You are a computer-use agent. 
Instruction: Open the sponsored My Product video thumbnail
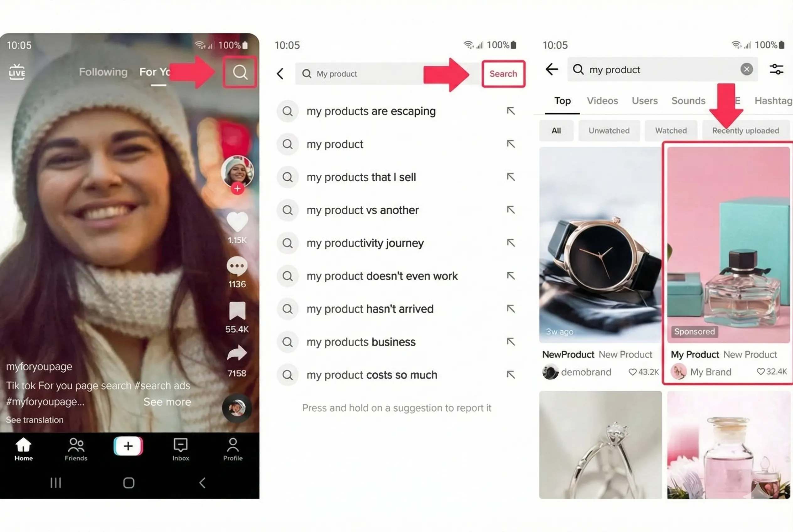[x=727, y=244]
